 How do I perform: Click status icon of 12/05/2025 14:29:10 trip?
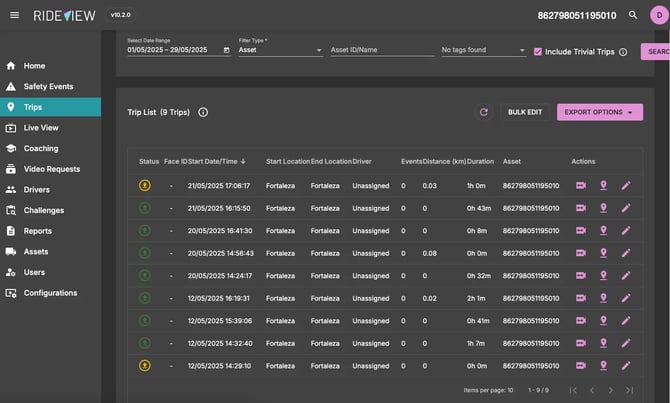coord(144,366)
